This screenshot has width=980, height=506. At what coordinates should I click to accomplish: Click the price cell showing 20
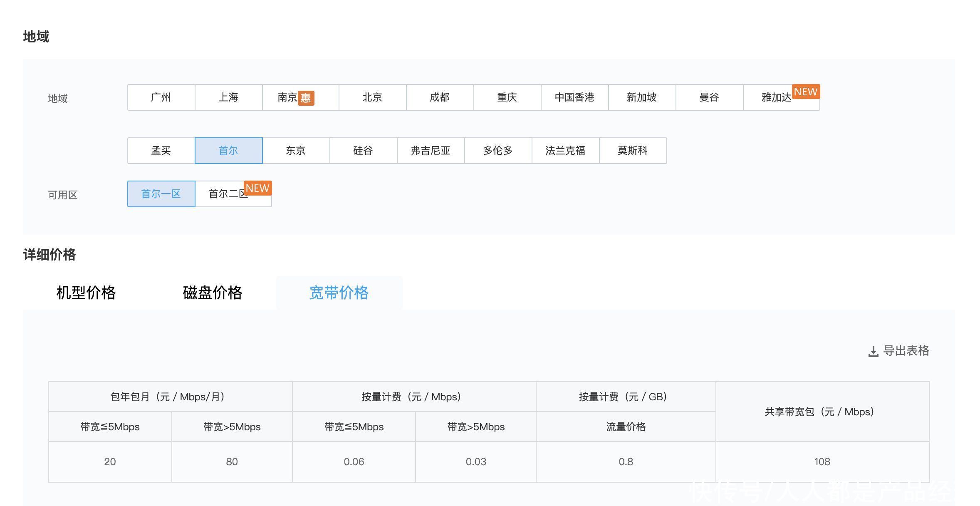pos(110,461)
